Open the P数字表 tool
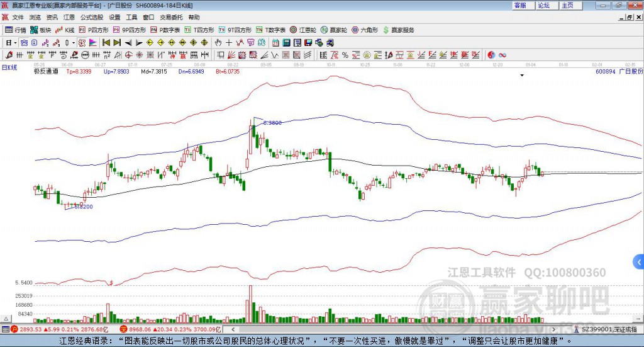The image size is (644, 347). [165, 30]
